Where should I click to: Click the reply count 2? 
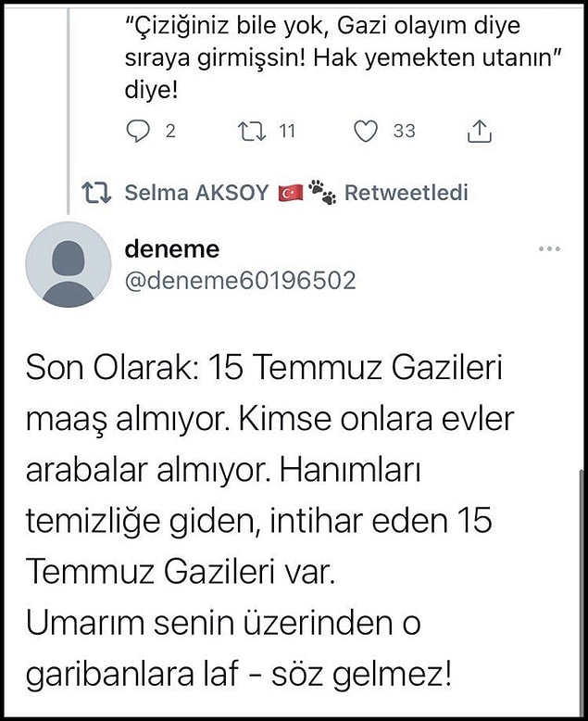click(x=170, y=132)
